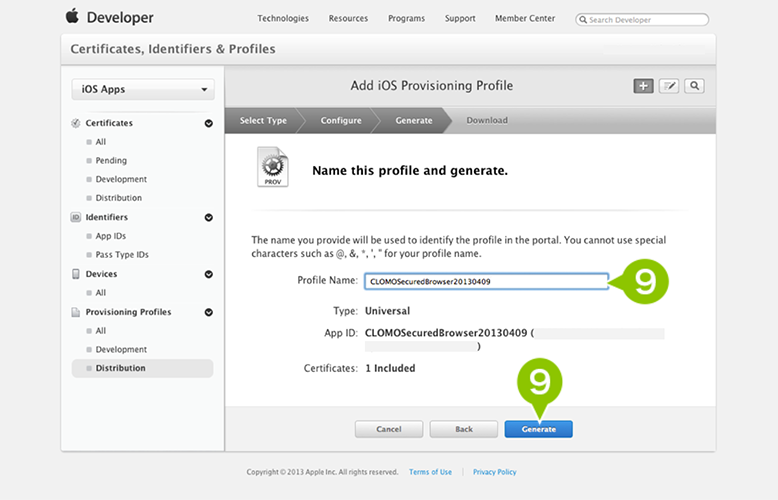Screen dimensions: 778x500
Task: Click the Profile Name input field
Action: pos(486,281)
